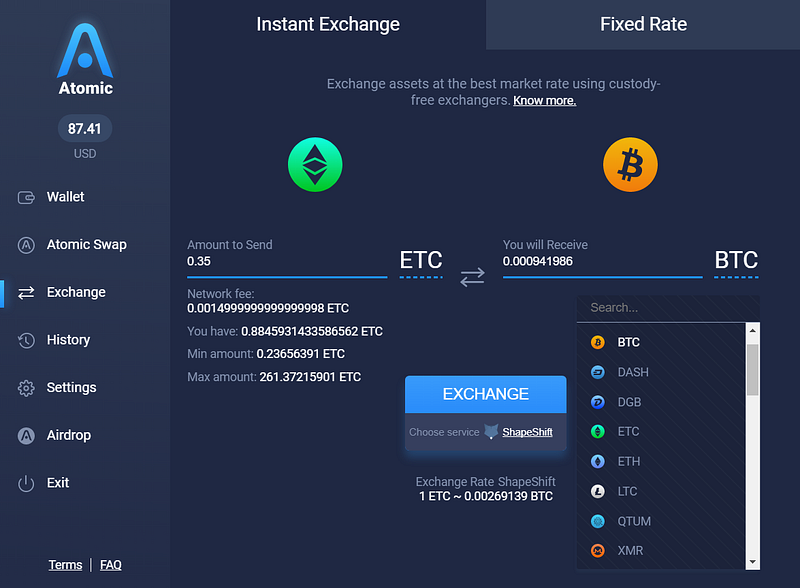Click the Atomic Swap sidebar icon
Image resolution: width=800 pixels, height=588 pixels.
click(26, 245)
